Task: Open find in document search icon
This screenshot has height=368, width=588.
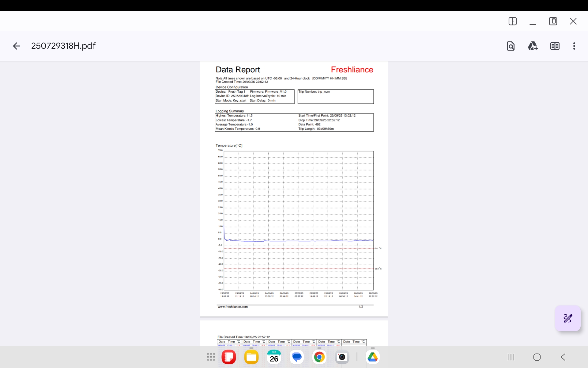Action: point(511,46)
